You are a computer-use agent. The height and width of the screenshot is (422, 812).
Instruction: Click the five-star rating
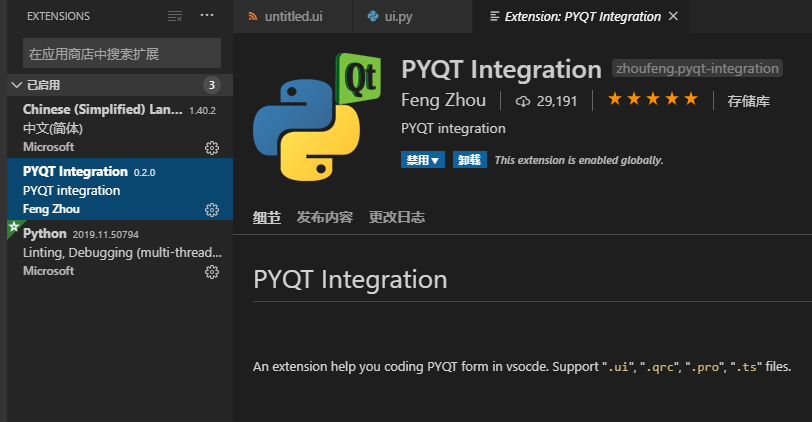coord(652,100)
